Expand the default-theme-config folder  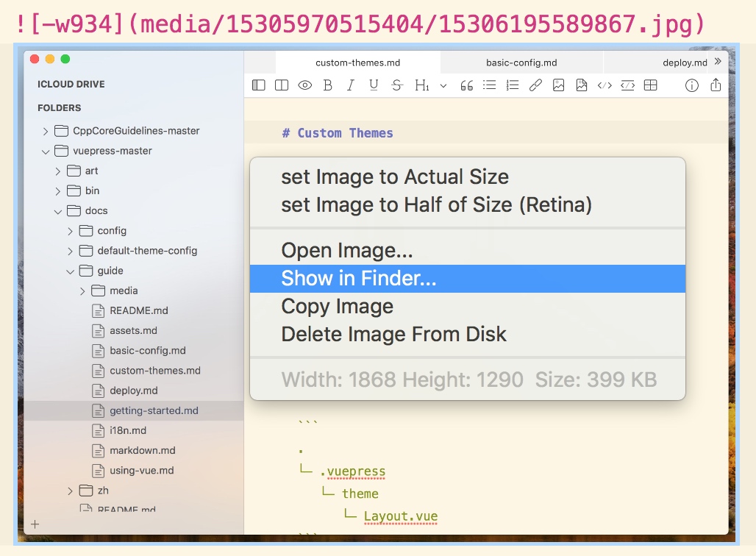click(70, 252)
